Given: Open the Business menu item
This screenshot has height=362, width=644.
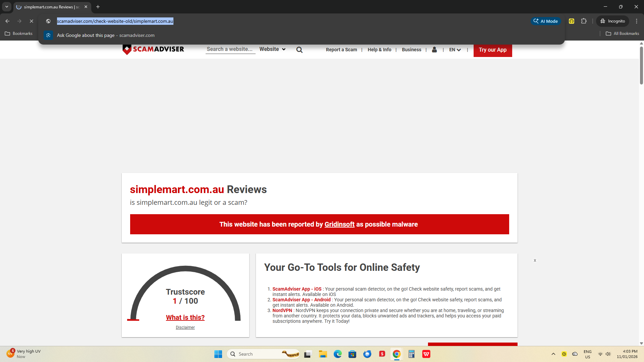Looking at the screenshot, I should [x=412, y=50].
